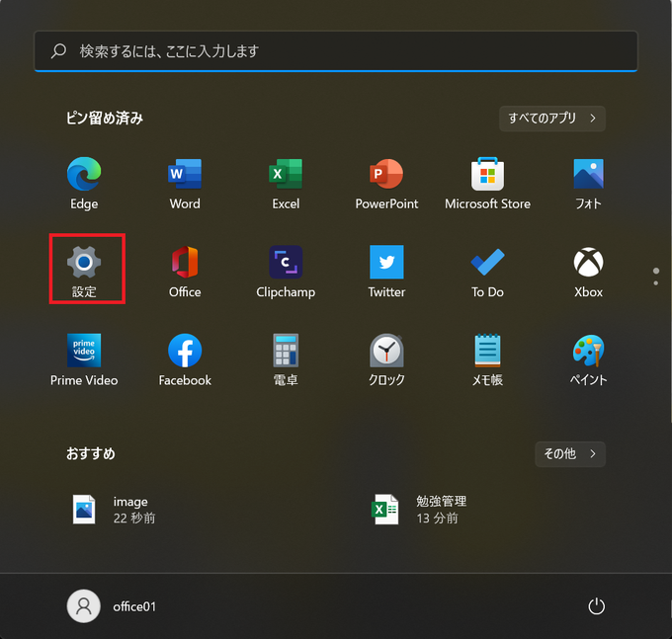This screenshot has width=672, height=639.
Task: Open Microsoft Edge browser
Action: [x=84, y=183]
